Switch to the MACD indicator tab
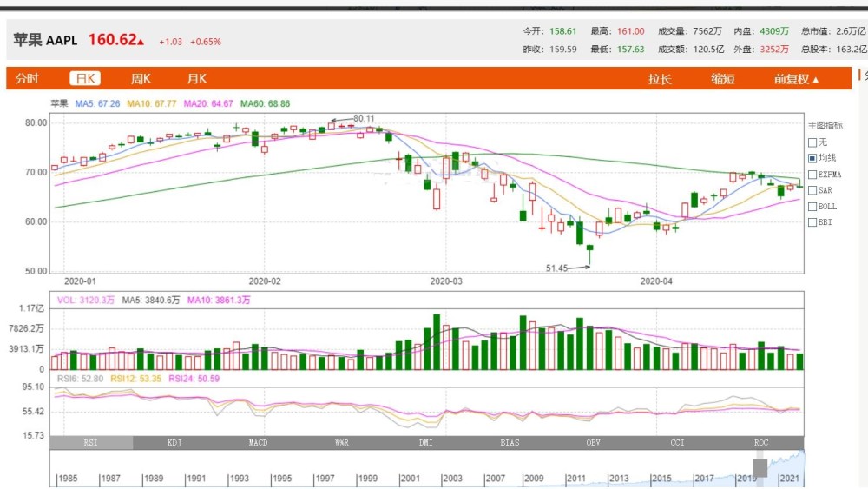This screenshot has width=868, height=489. click(x=258, y=442)
